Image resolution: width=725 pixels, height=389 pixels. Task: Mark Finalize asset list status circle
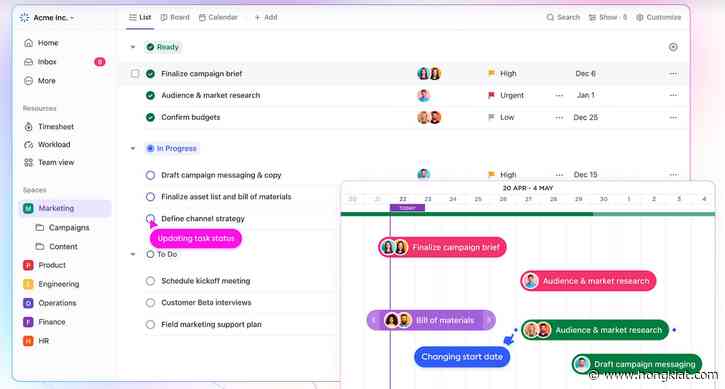[150, 197]
